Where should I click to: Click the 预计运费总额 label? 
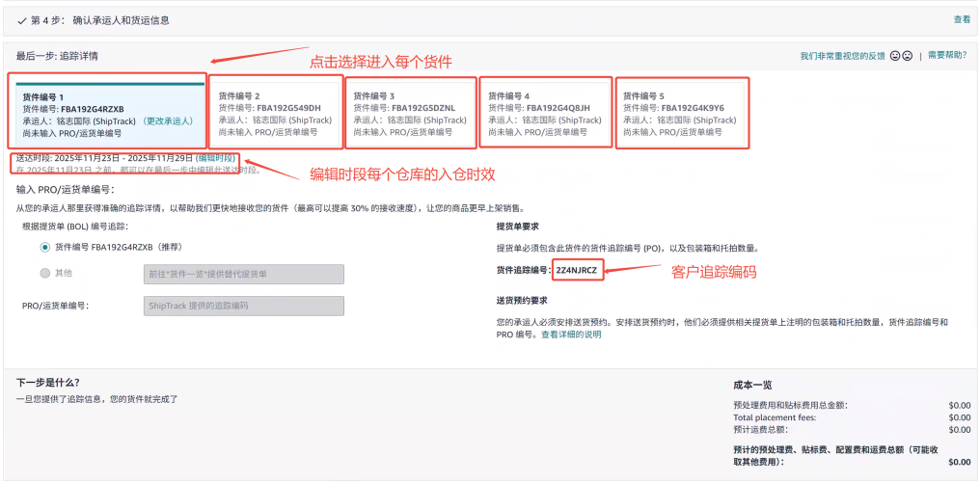pyautogui.click(x=761, y=430)
